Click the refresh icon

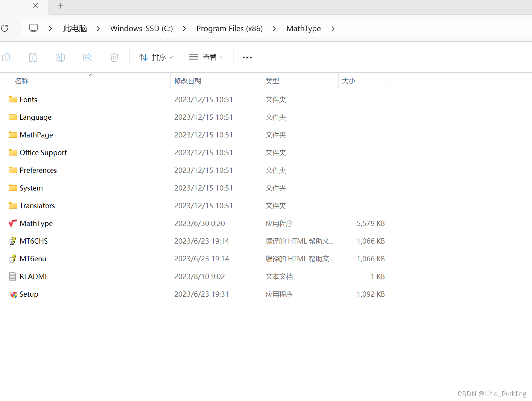coord(5,28)
